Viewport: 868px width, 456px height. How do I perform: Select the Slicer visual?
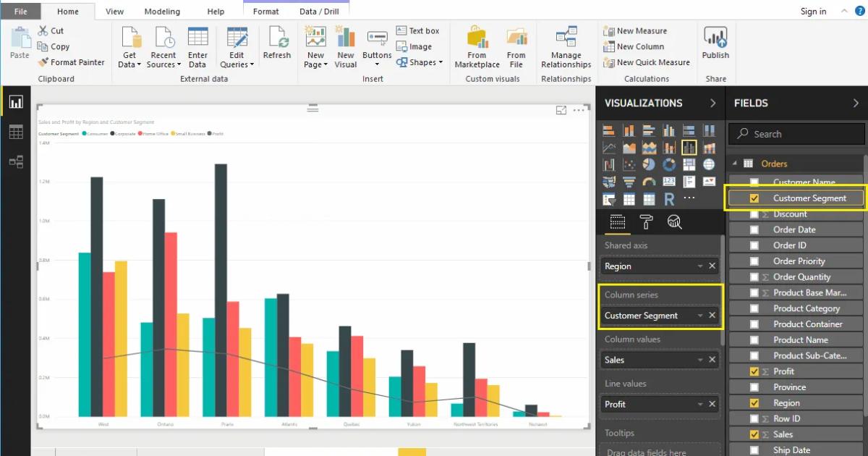click(608, 198)
